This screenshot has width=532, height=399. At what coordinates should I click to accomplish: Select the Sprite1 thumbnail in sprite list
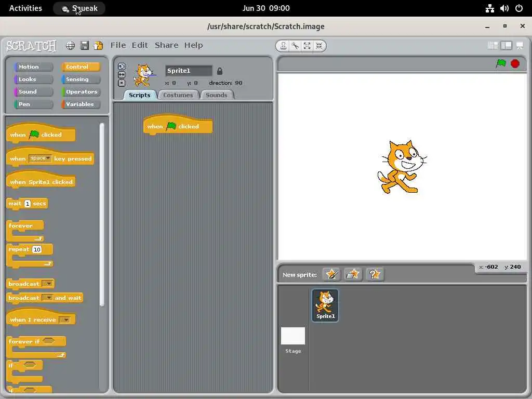point(325,305)
